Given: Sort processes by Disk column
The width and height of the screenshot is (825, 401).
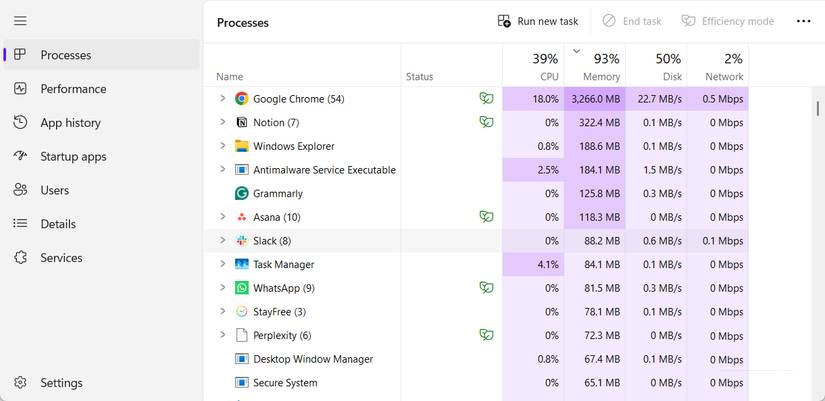Looking at the screenshot, I should click(656, 65).
